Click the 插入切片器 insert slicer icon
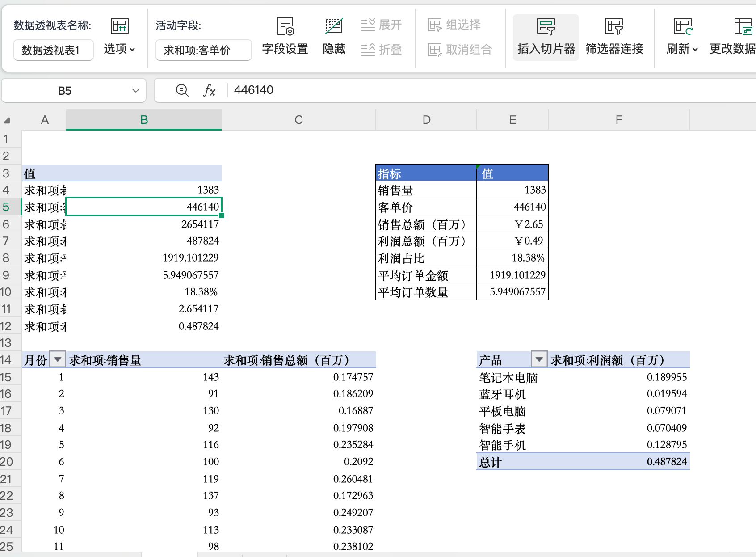Viewport: 756px width, 557px height. [x=546, y=26]
